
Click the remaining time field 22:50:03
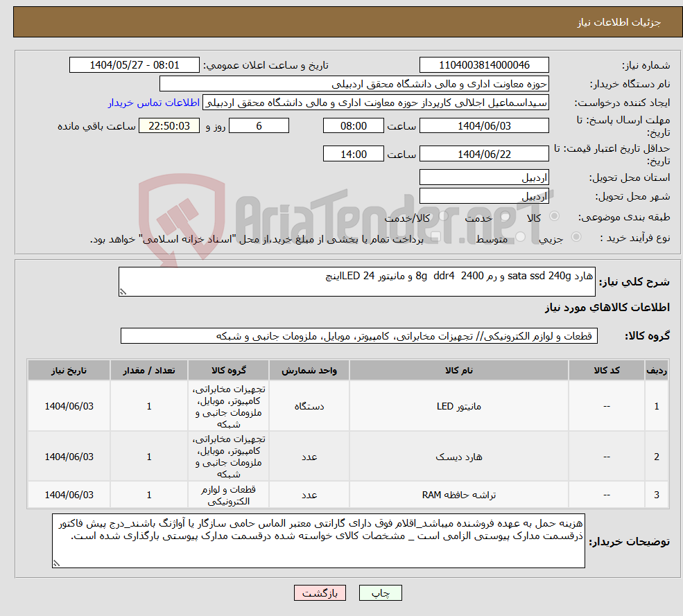tap(169, 126)
